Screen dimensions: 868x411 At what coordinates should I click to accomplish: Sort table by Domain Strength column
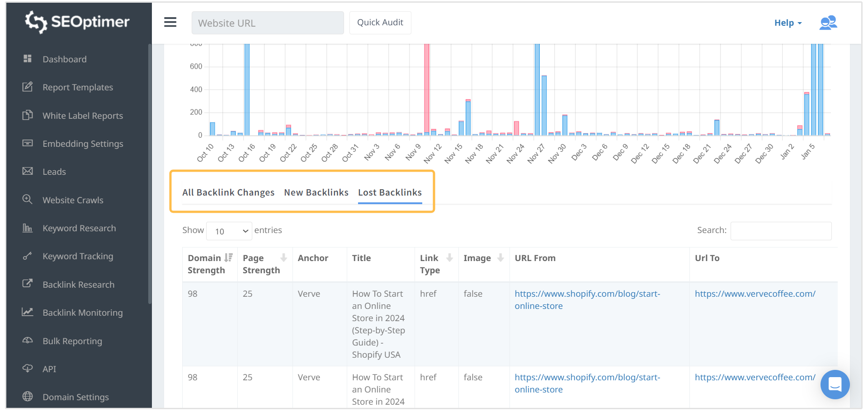coord(228,258)
